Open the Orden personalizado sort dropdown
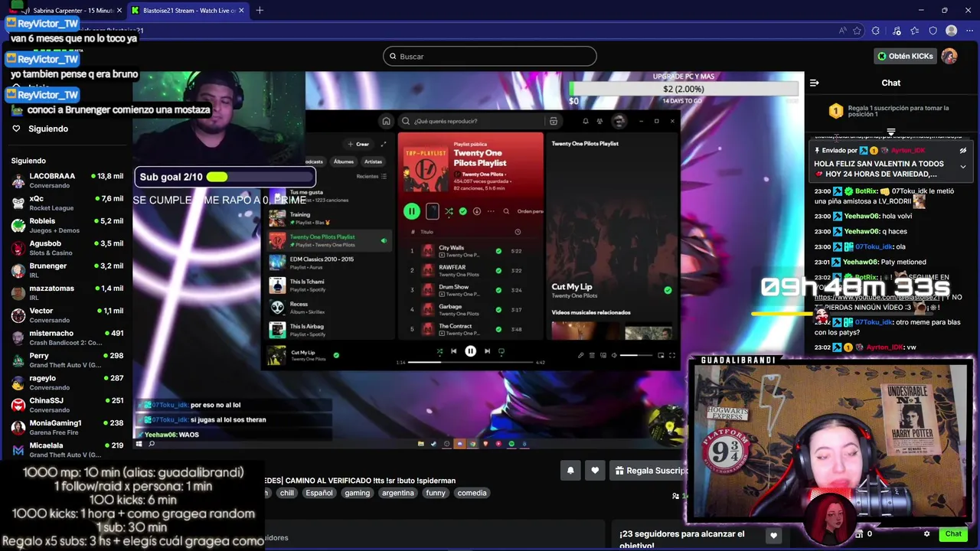 [x=531, y=211]
